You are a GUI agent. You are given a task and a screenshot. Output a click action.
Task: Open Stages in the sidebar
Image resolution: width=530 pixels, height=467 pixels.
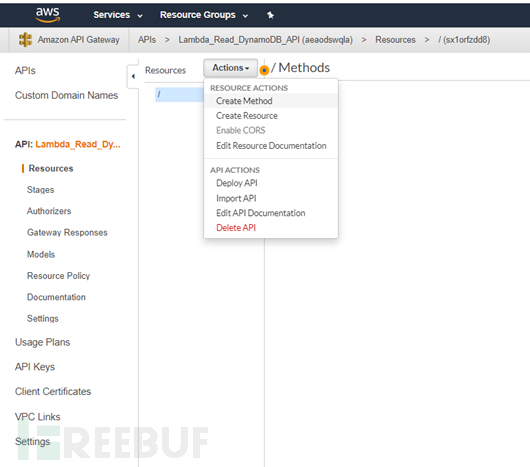click(x=41, y=190)
